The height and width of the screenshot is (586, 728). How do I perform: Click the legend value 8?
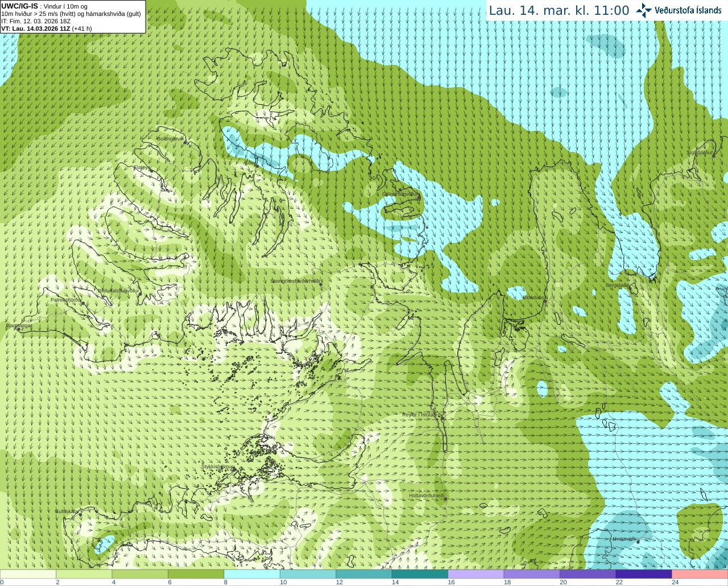click(x=226, y=582)
